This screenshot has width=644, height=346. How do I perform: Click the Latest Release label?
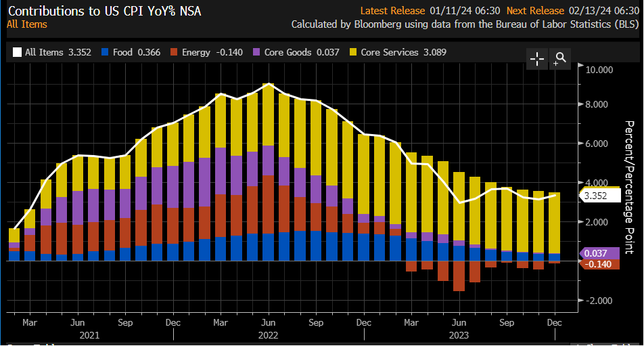[x=392, y=11]
